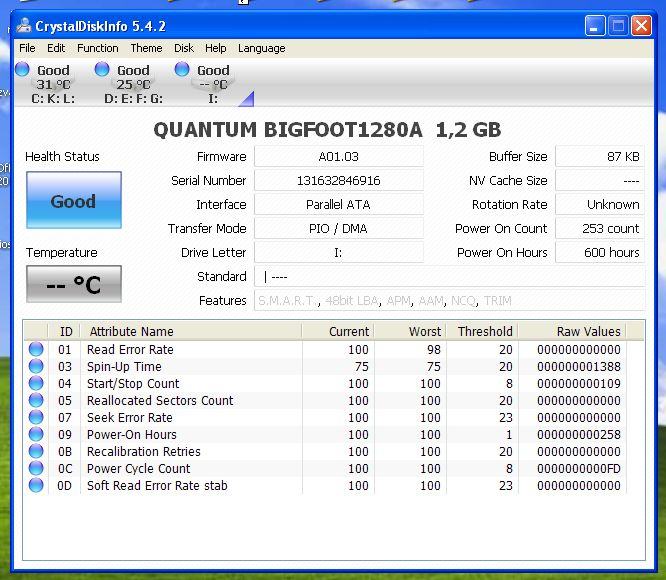Select the D: E: F: G: disk status orb

tap(102, 69)
